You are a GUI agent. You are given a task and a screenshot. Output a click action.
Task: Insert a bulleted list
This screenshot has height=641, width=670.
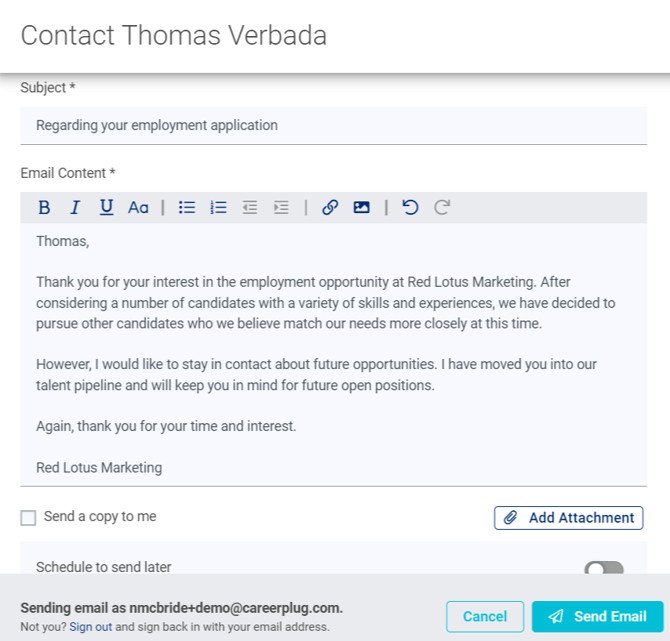click(187, 208)
